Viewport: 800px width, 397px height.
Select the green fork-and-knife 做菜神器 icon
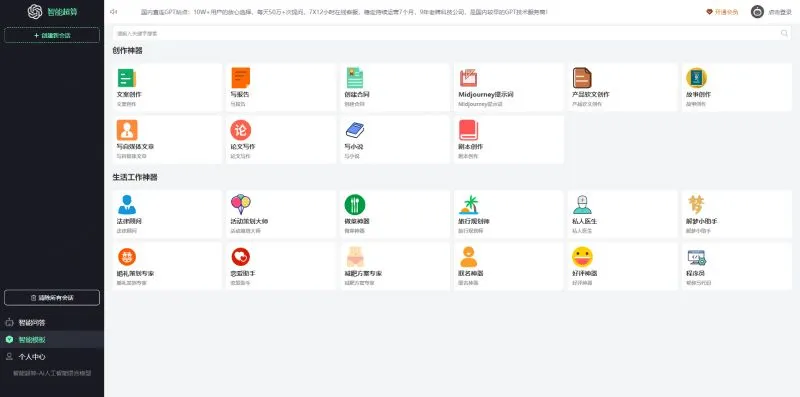(355, 205)
